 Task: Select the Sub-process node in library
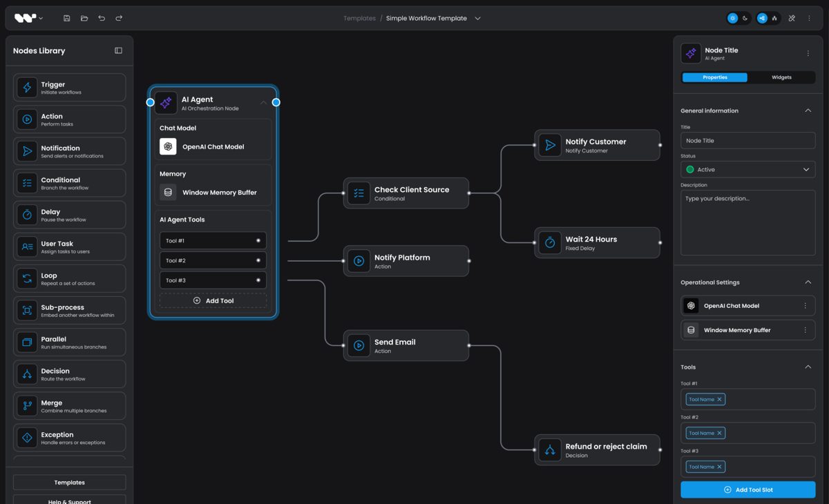coord(69,311)
